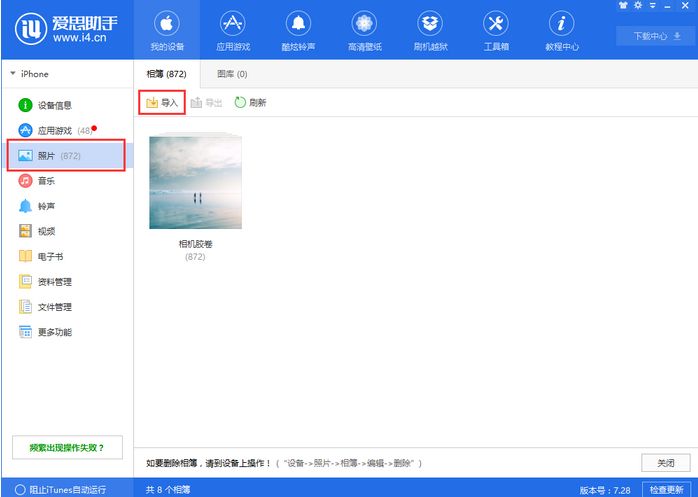This screenshot has width=698, height=497.
Task: Open title bar dropdown menu icon
Action: (653, 5)
